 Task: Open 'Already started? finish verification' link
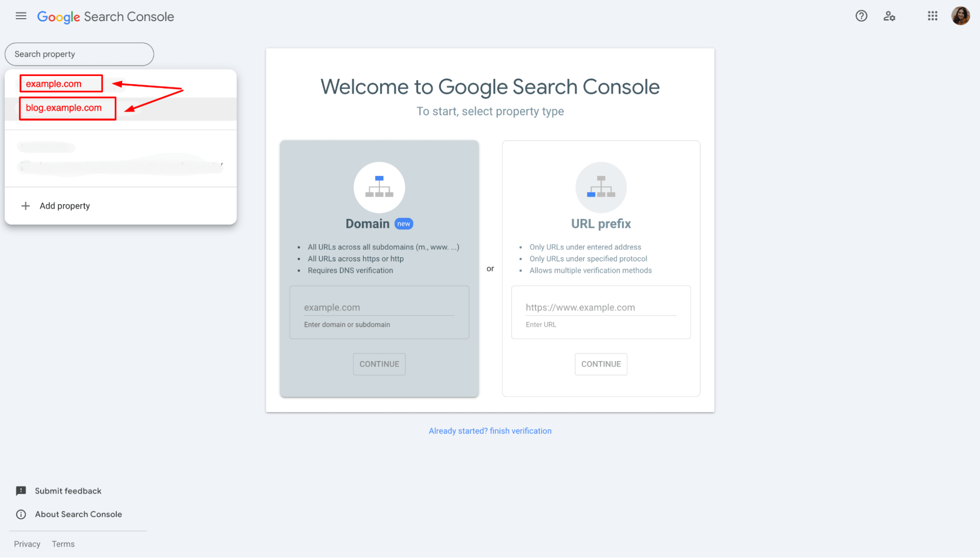point(490,431)
